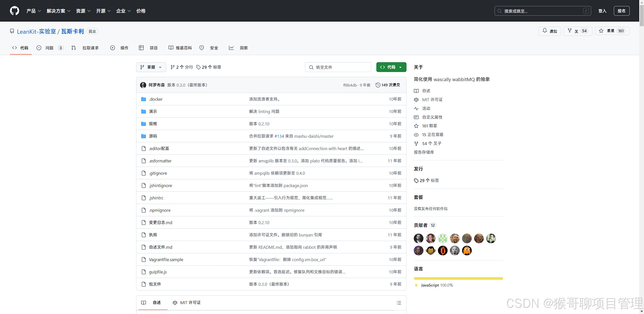This screenshot has width=644, height=314.
Task: Click the first contributor avatar
Action: coord(419,238)
